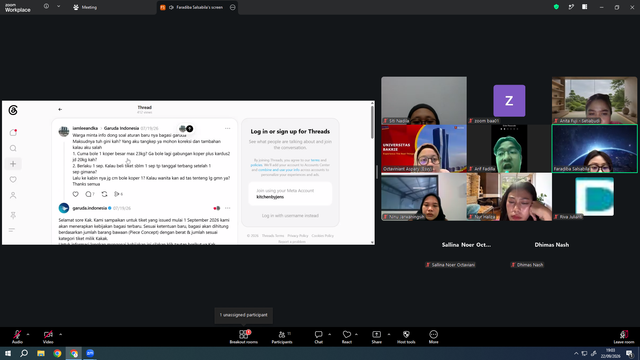Open the video options arrow beside Video

60,334
